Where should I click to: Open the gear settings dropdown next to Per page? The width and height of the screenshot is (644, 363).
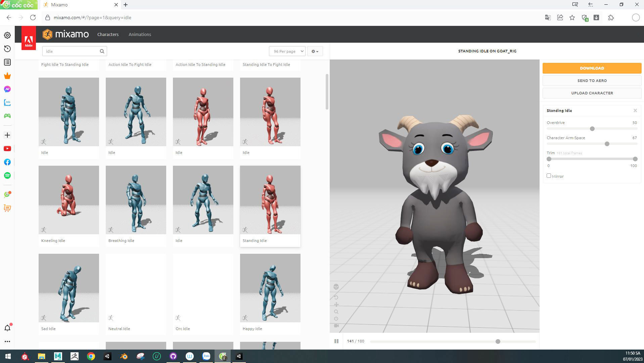click(315, 51)
